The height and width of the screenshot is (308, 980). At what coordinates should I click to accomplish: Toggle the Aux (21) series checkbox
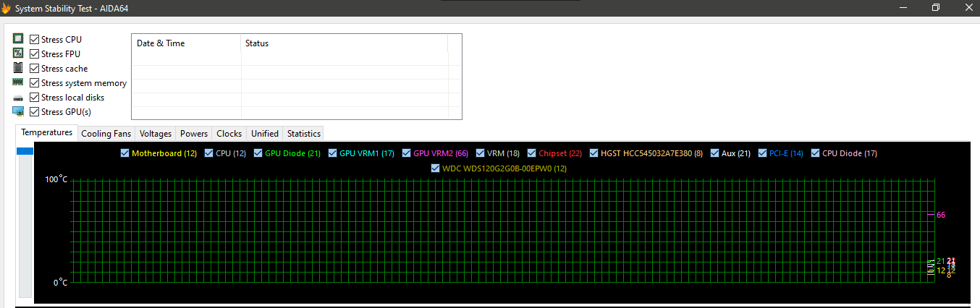pos(715,153)
